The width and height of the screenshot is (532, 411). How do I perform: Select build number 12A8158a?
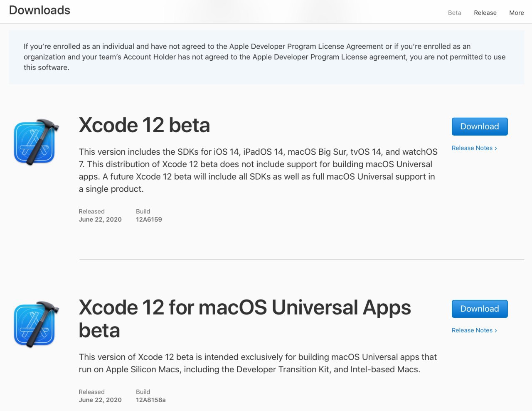click(x=151, y=400)
